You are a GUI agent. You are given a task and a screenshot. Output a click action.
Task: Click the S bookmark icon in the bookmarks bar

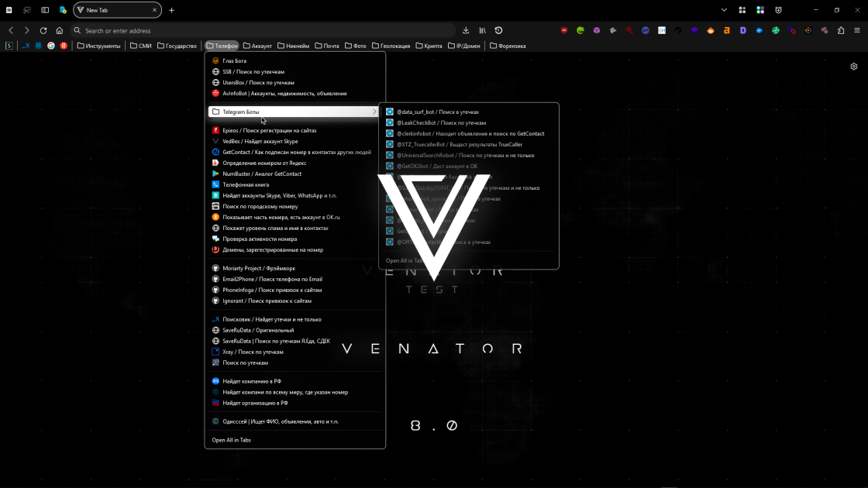point(9,46)
